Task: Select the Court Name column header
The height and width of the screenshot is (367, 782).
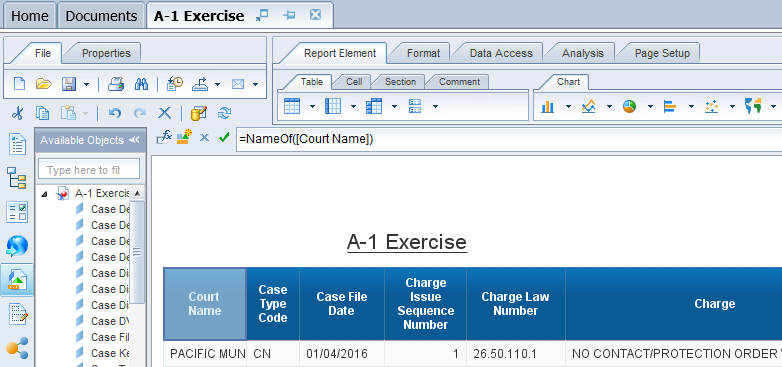Action: 204,304
